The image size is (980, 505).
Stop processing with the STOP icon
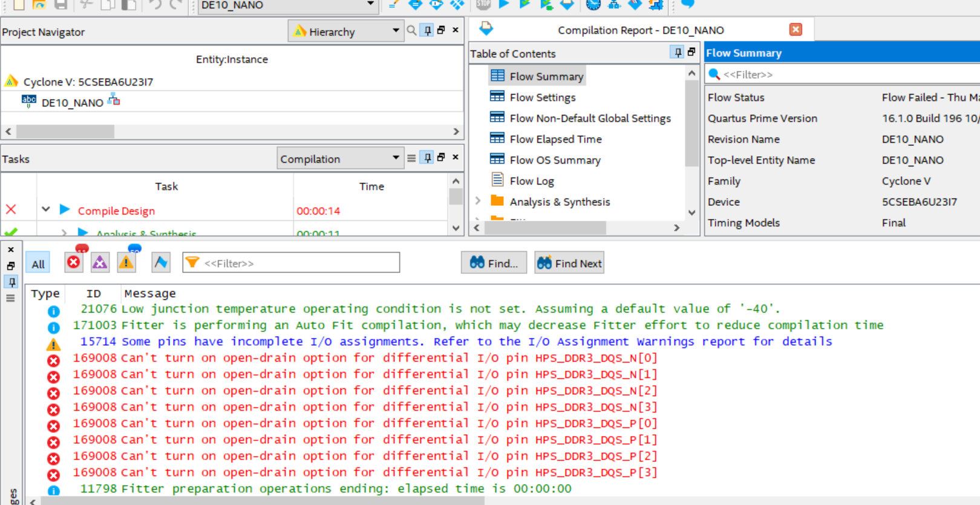pyautogui.click(x=483, y=4)
